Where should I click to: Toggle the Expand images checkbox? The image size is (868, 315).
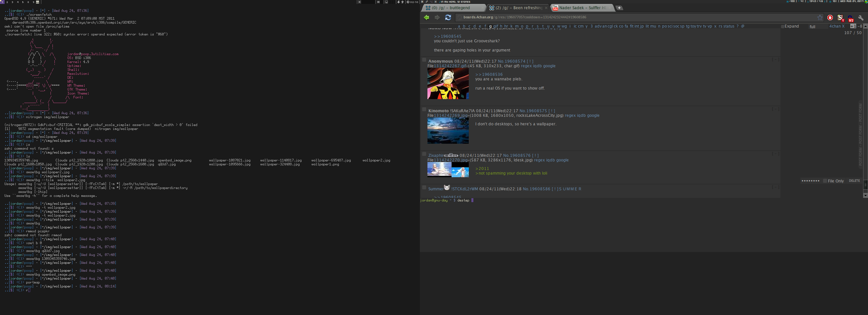[782, 26]
